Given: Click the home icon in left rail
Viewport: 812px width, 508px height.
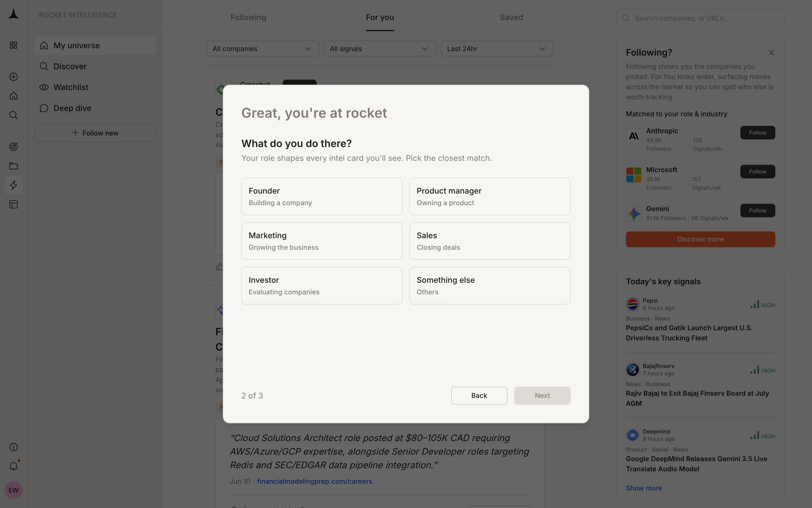Looking at the screenshot, I should [x=14, y=96].
